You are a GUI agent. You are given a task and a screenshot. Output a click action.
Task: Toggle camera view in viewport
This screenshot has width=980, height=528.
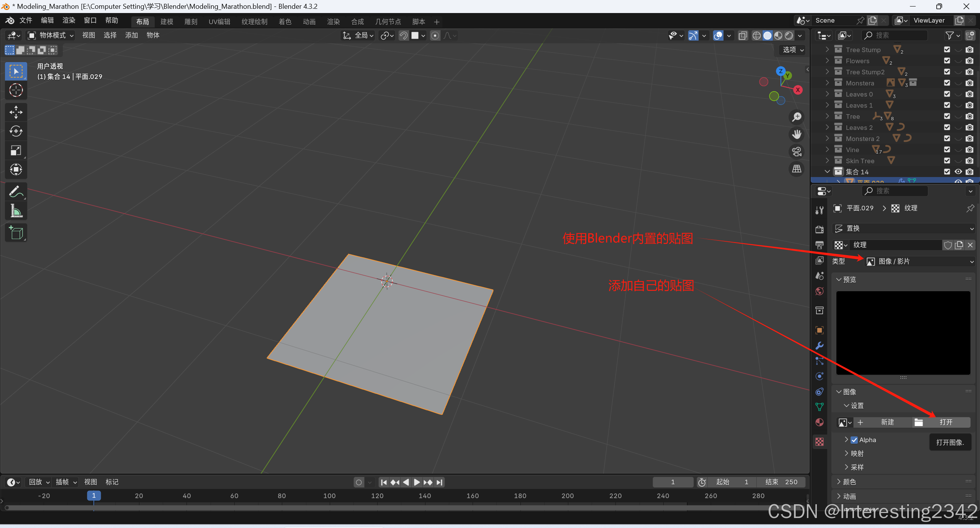click(x=797, y=152)
